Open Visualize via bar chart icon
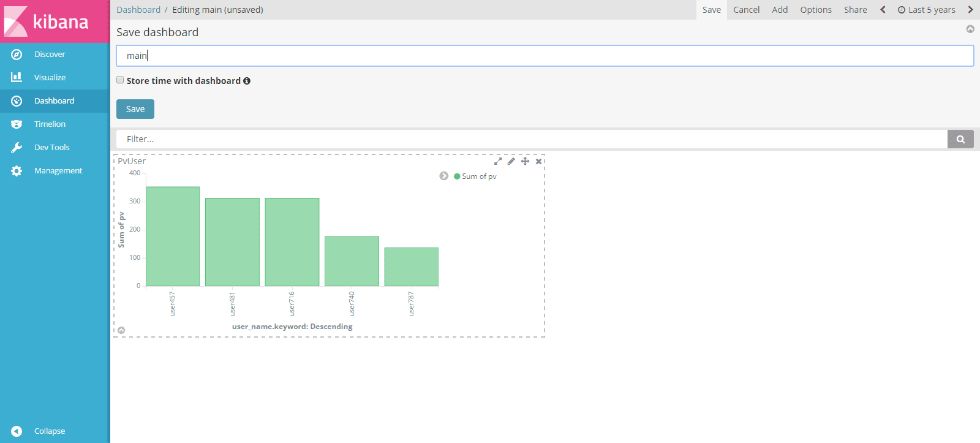 coord(17,77)
